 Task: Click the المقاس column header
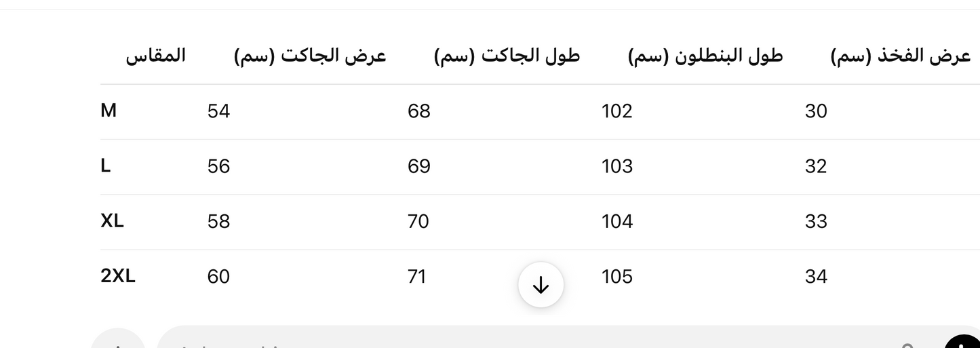click(x=155, y=56)
